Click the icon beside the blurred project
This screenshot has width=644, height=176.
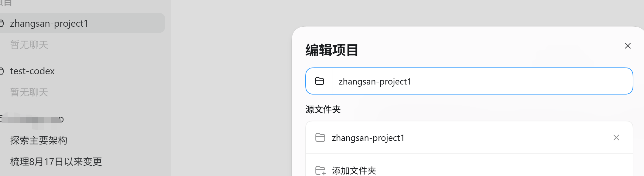tap(1, 118)
